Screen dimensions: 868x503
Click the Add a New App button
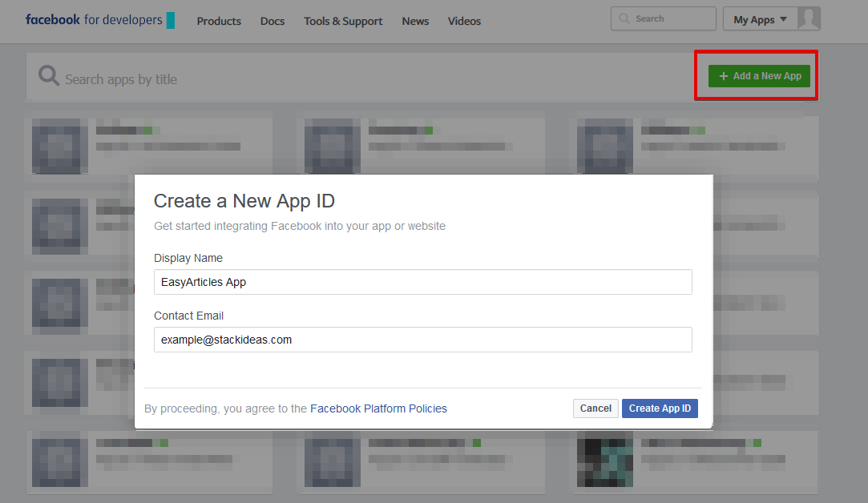pos(759,76)
